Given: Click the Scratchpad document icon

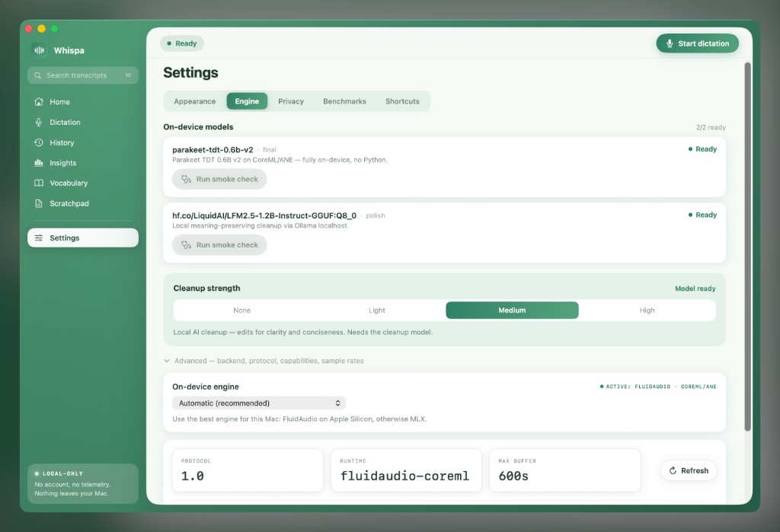Looking at the screenshot, I should point(39,203).
